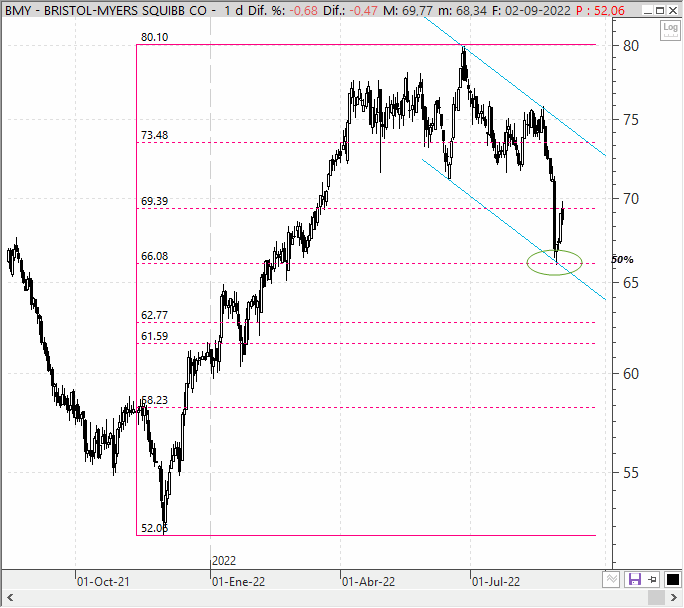684x608 pixels.
Task: Click the pin icon beside the save icon
Action: 653,580
